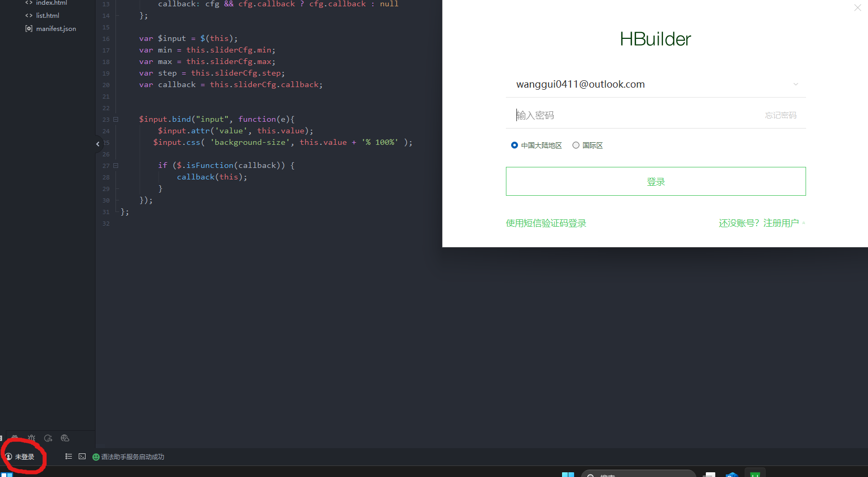Collapse the sidebar with the left chevron
This screenshot has width=868, height=477.
tap(98, 144)
